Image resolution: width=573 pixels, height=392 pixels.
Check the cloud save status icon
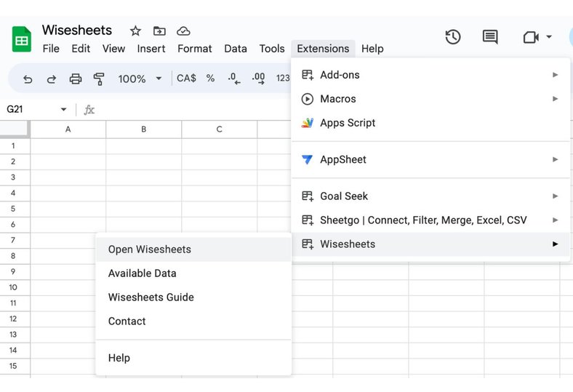pos(183,31)
